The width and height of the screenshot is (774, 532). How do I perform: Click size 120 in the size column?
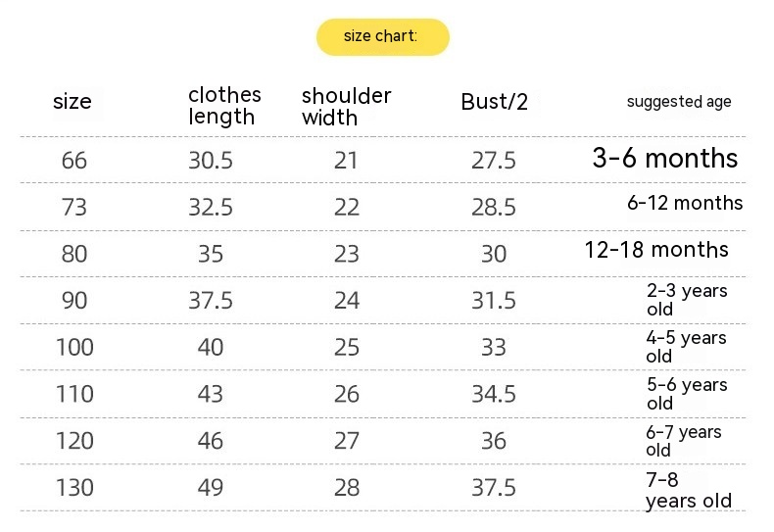(x=74, y=441)
